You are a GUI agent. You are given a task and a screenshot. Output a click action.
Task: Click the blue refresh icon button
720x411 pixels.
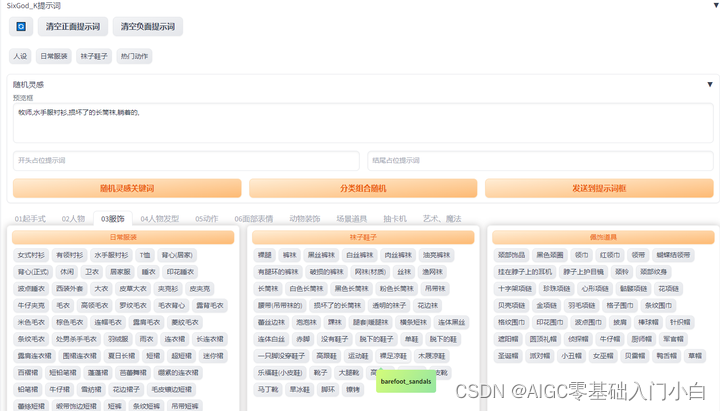(21, 27)
